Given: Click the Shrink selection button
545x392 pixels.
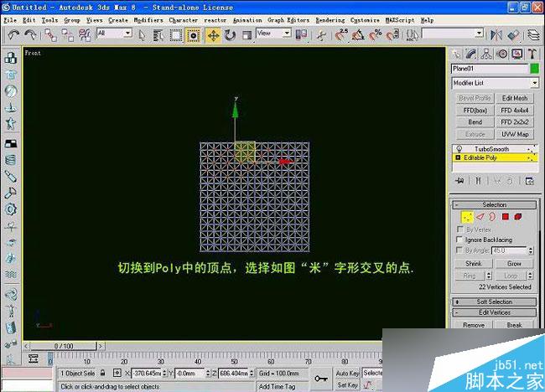Looking at the screenshot, I should [474, 264].
